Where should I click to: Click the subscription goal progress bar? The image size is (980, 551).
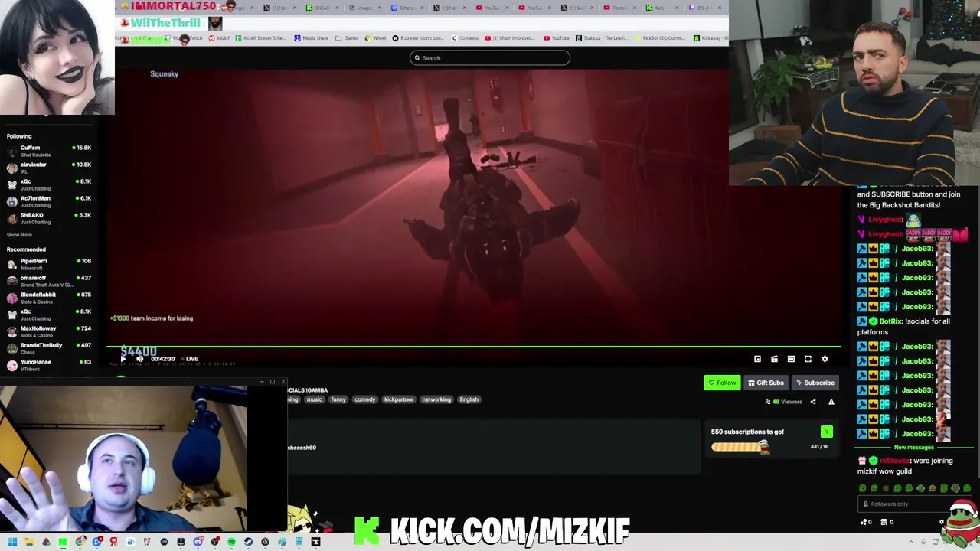click(740, 447)
